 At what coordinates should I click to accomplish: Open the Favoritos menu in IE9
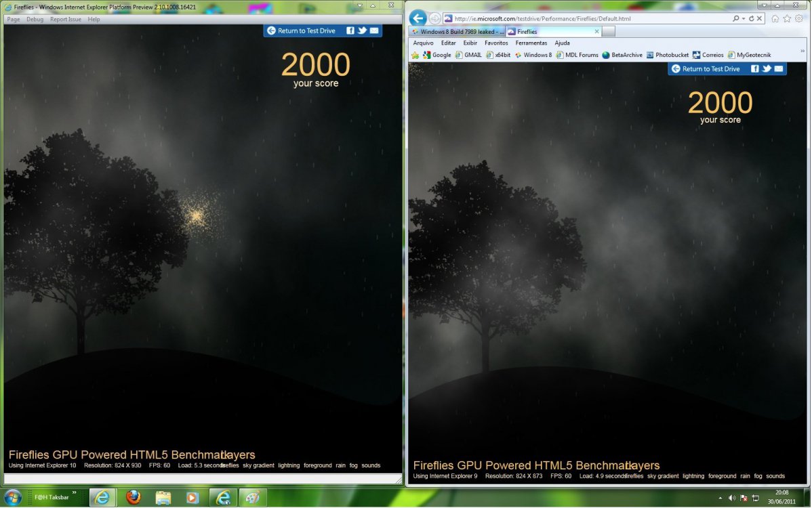tap(496, 43)
